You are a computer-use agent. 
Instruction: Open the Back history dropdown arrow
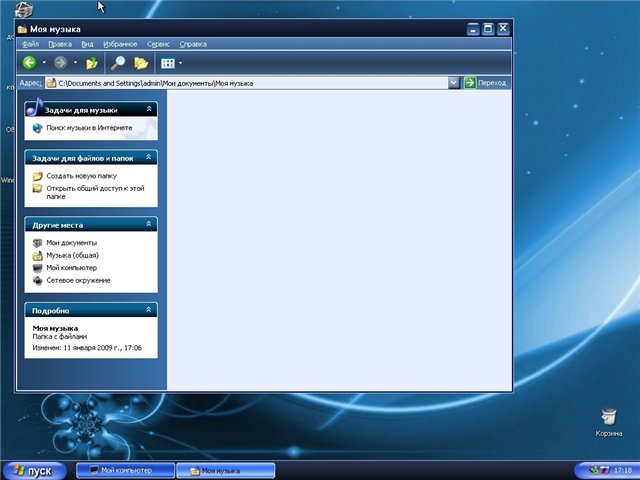click(44, 62)
